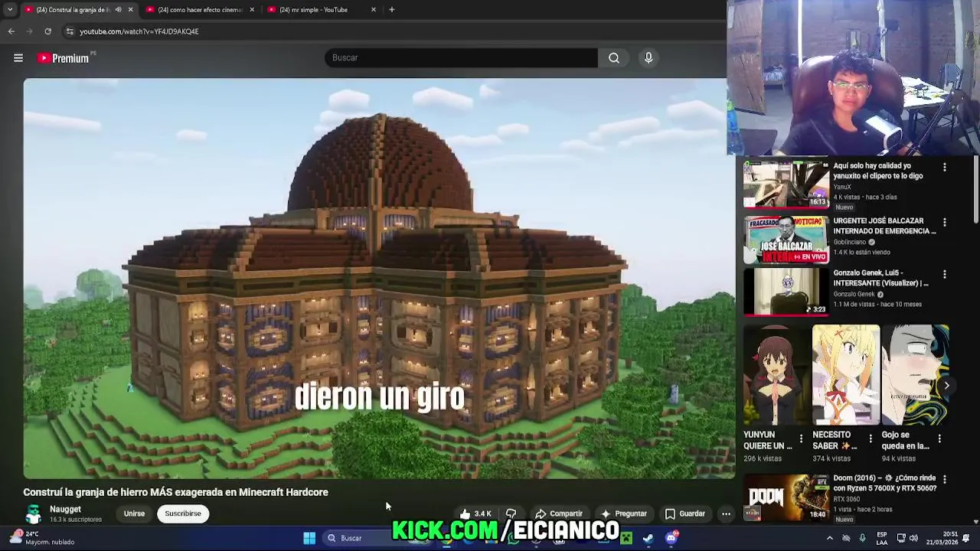The image size is (980, 551).
Task: Activate voice search microphone
Action: pyautogui.click(x=648, y=58)
